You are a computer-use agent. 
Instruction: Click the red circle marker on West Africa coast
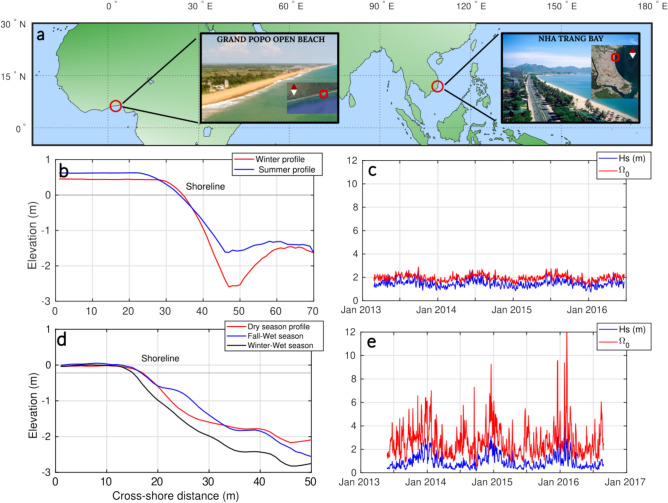[x=116, y=106]
